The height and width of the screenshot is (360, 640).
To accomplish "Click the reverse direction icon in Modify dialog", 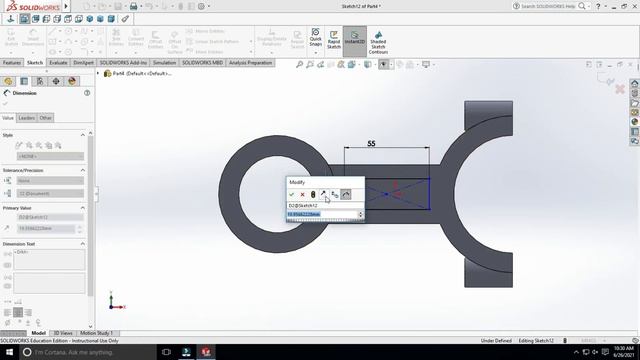I will coord(324,195).
